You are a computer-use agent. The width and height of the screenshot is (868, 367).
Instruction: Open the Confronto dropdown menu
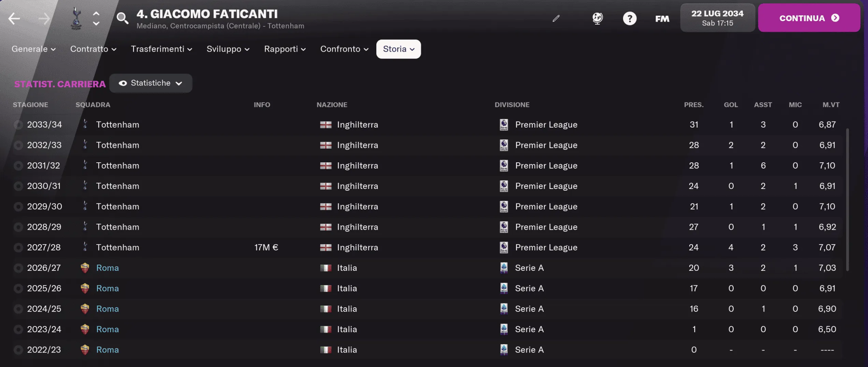pyautogui.click(x=344, y=49)
